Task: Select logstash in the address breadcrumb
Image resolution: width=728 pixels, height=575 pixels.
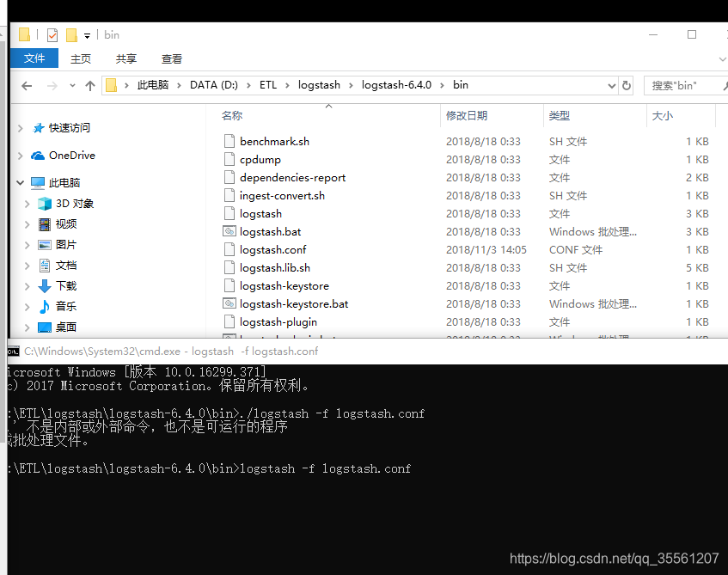Action: (319, 85)
